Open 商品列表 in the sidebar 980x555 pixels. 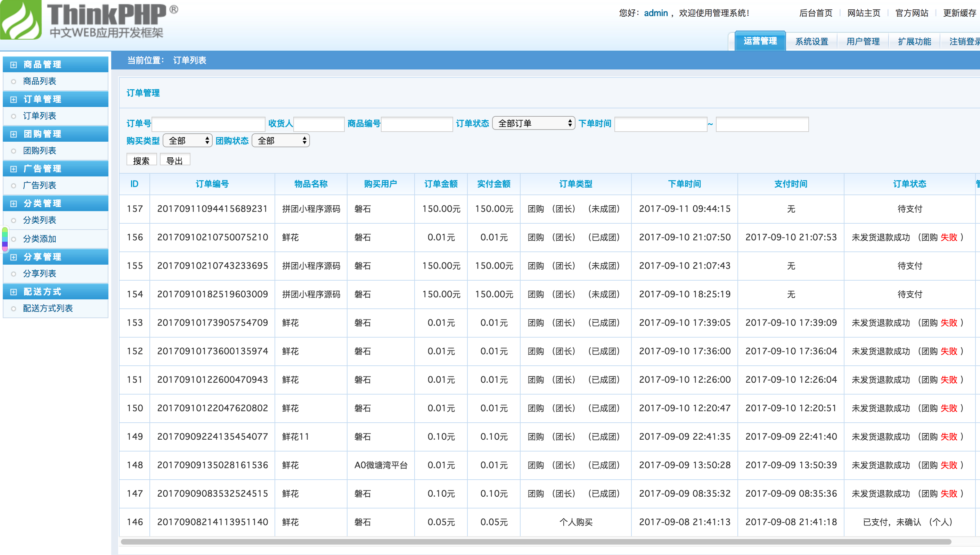click(x=40, y=81)
